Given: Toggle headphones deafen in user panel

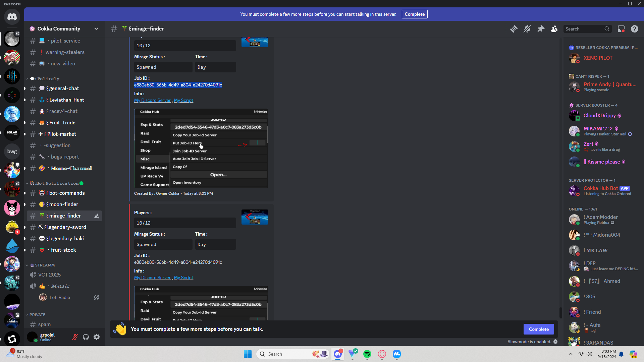Looking at the screenshot, I should (86, 337).
